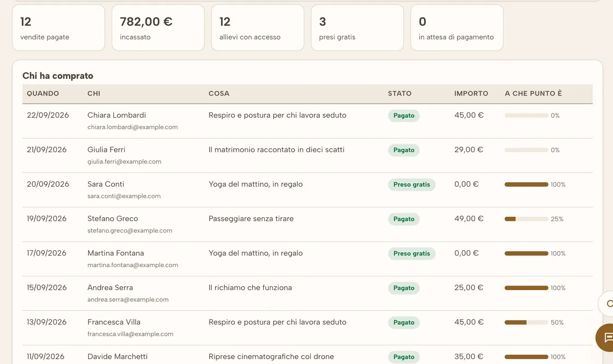The image size is (613, 364).
Task: Select the "incassato" 782,00 € card
Action: tap(158, 28)
